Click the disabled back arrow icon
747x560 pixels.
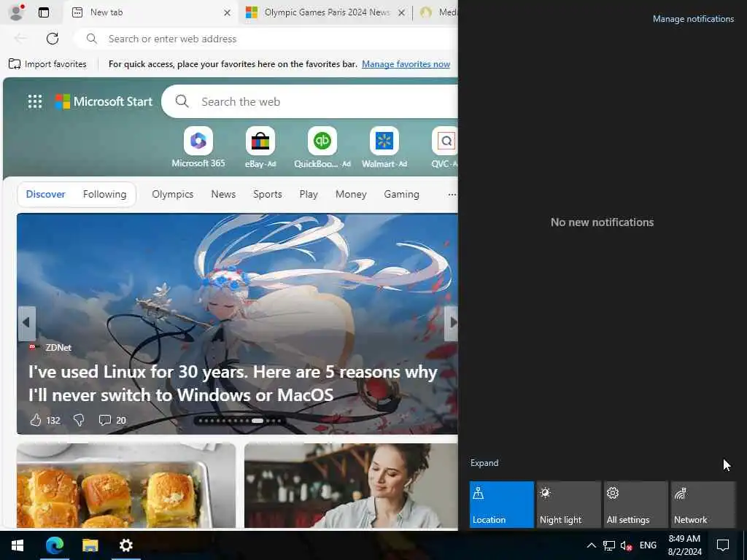point(20,39)
